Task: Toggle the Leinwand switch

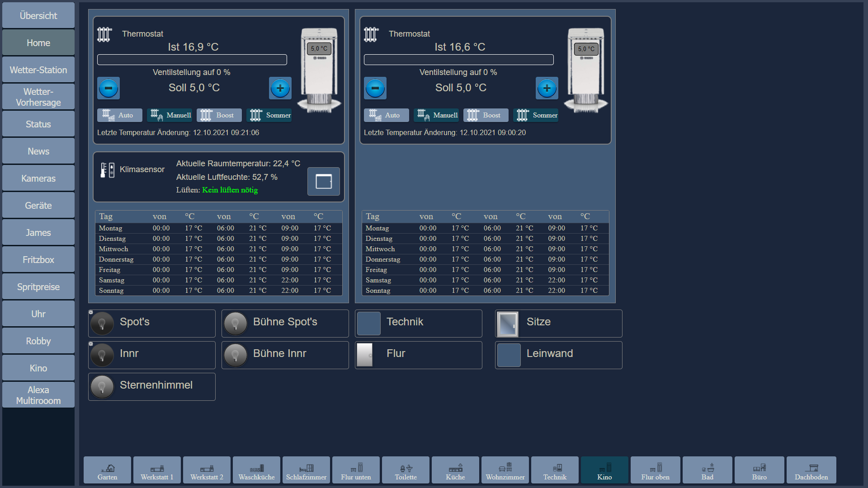Action: (x=509, y=355)
